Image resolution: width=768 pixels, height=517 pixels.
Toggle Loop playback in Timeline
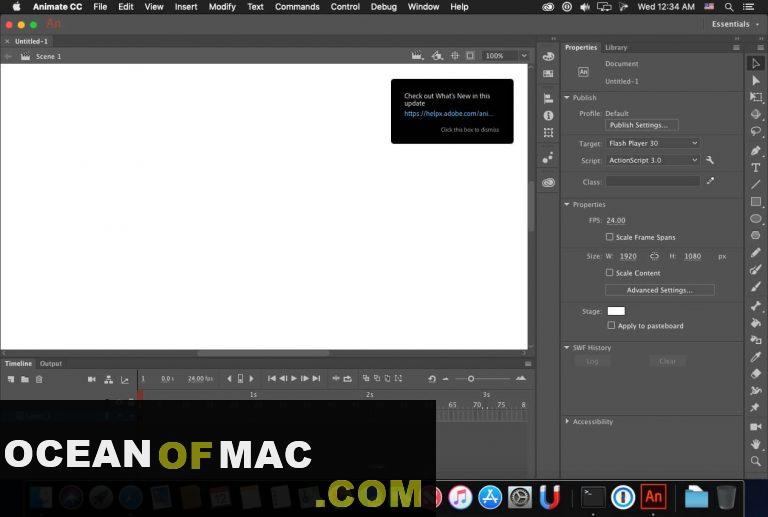(x=347, y=378)
